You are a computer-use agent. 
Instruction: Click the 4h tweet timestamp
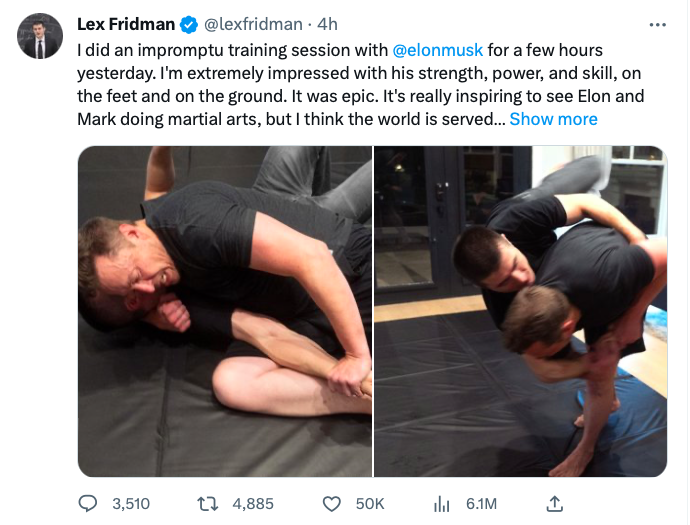point(327,24)
